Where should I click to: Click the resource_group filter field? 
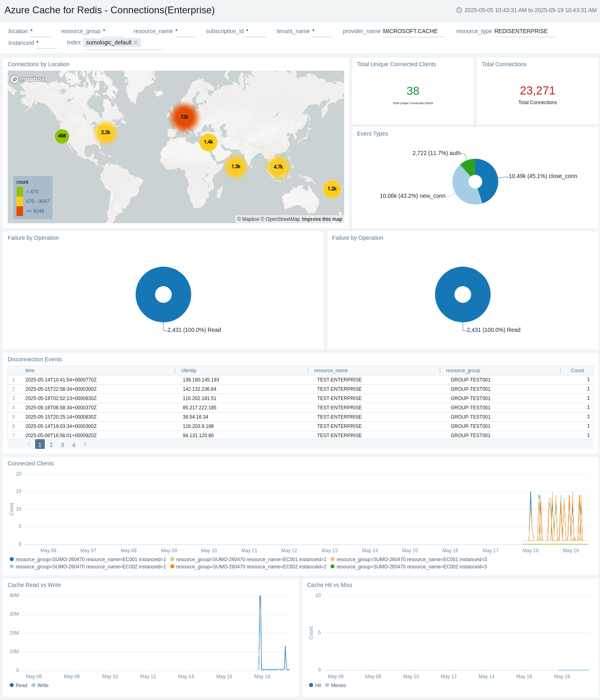click(113, 31)
